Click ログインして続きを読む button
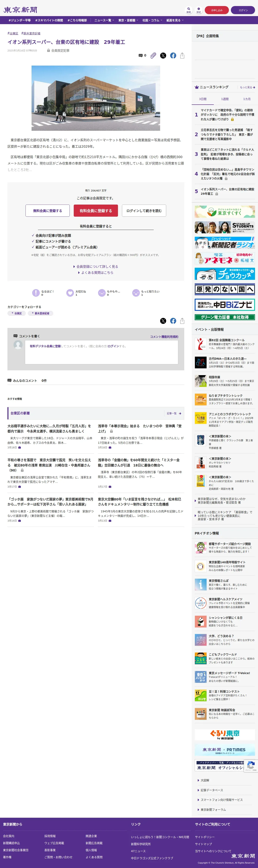This screenshot has width=258, height=868. coord(144,211)
